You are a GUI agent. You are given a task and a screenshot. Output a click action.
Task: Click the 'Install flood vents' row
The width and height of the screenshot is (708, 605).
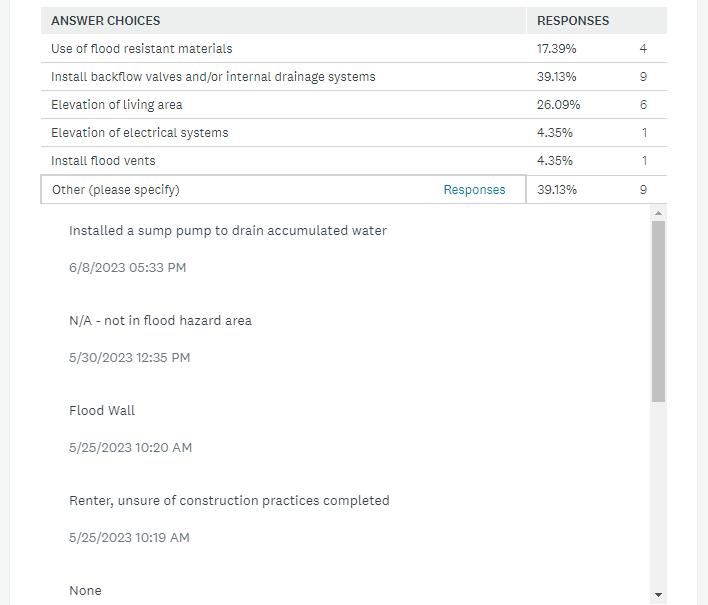pyautogui.click(x=103, y=161)
